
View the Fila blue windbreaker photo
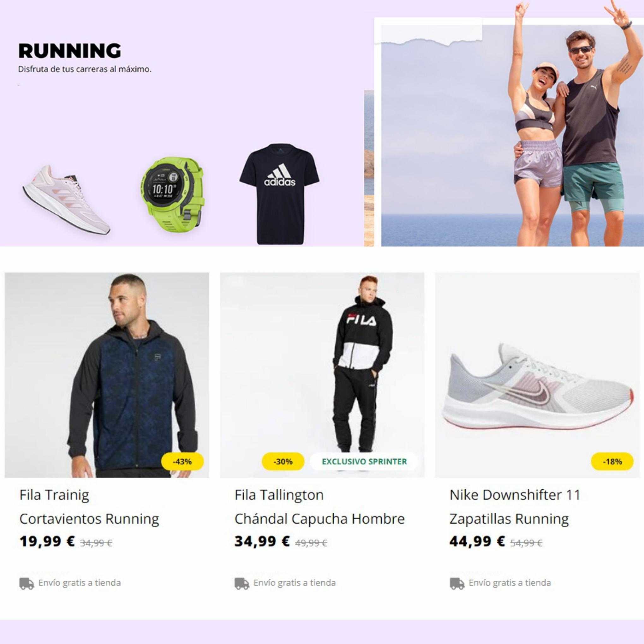[x=107, y=375]
